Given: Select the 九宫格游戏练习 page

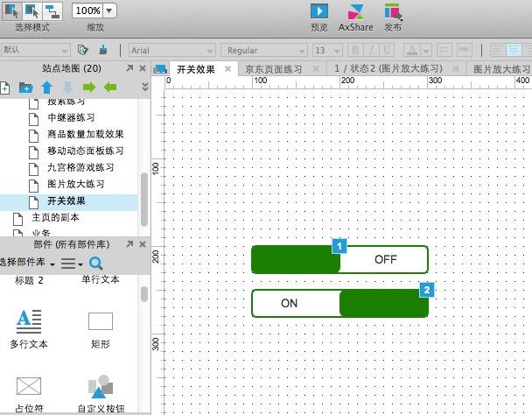Looking at the screenshot, I should point(69,168).
